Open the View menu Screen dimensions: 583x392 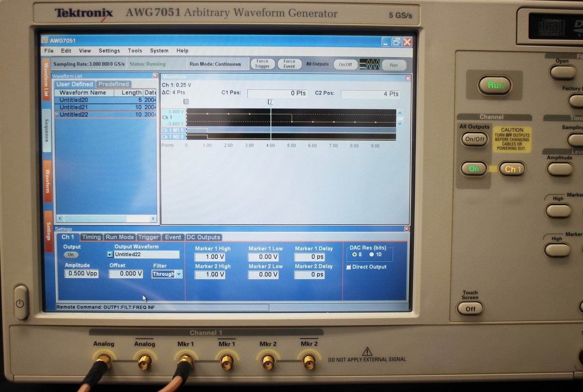click(85, 51)
